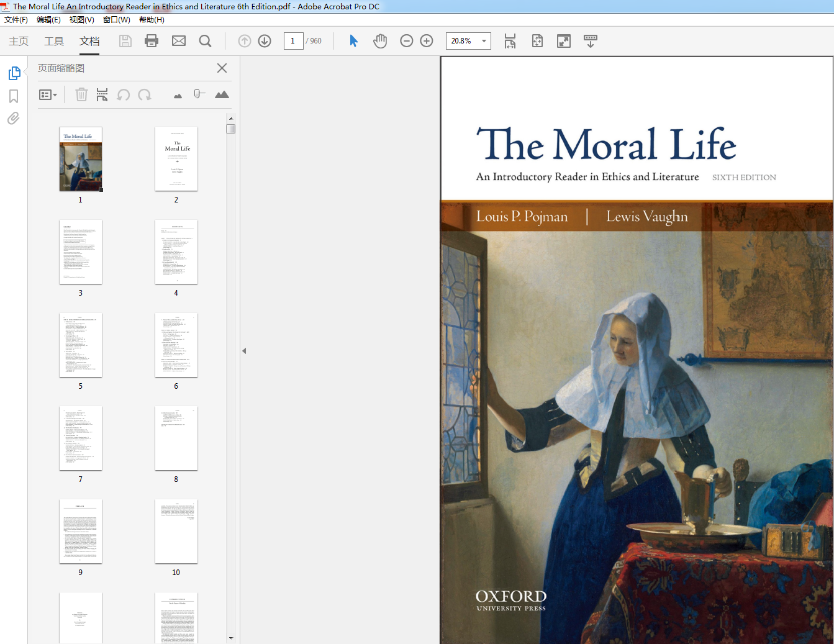Click the thumbnail panel scrollbar handle

(231, 129)
